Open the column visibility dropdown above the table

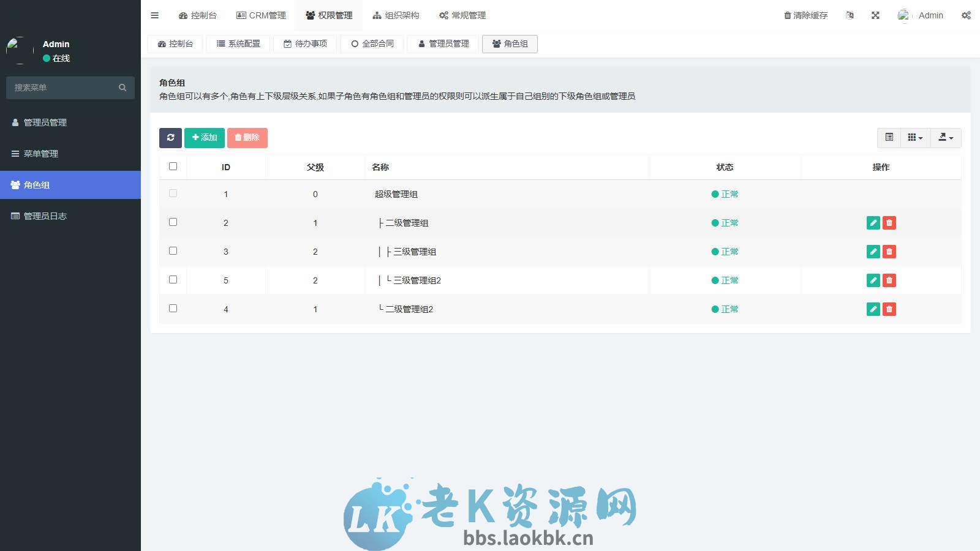[x=914, y=138]
